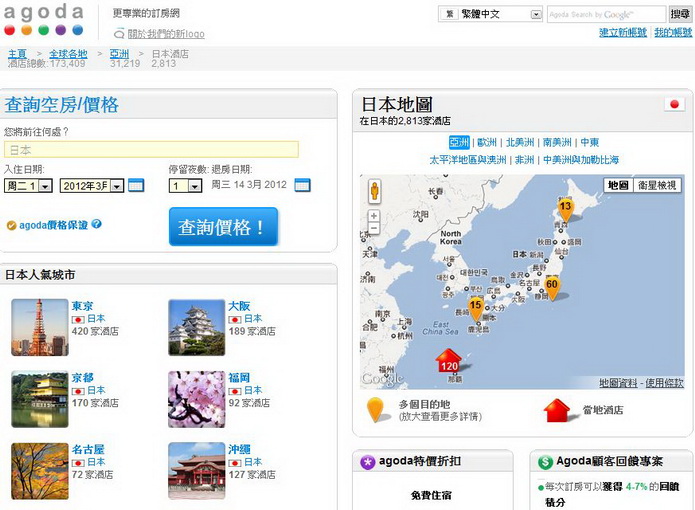Screen dimensions: 695x510
Task: Click the yellow map pin numbered 60
Action: (x=552, y=288)
